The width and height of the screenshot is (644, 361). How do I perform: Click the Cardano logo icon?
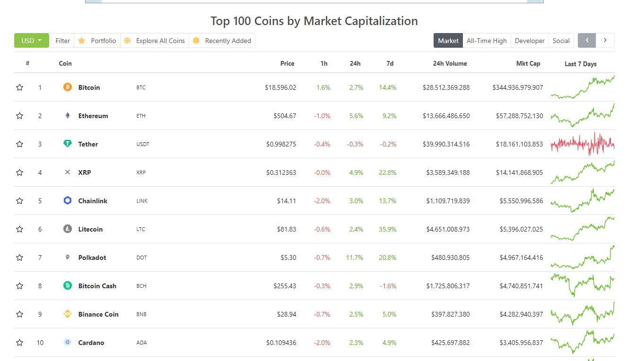pos(68,342)
